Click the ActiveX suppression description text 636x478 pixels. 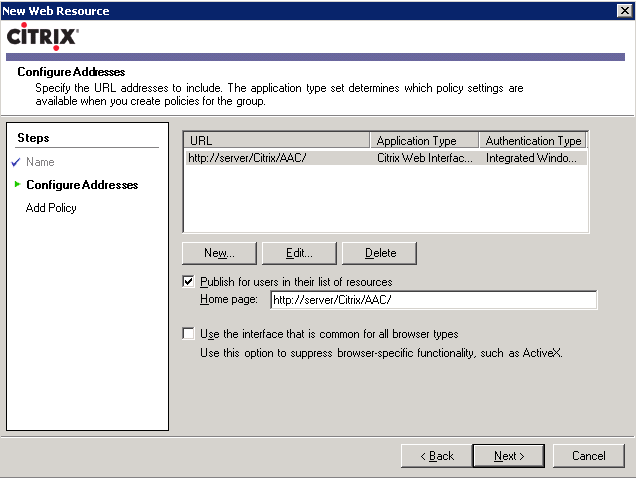pos(381,353)
